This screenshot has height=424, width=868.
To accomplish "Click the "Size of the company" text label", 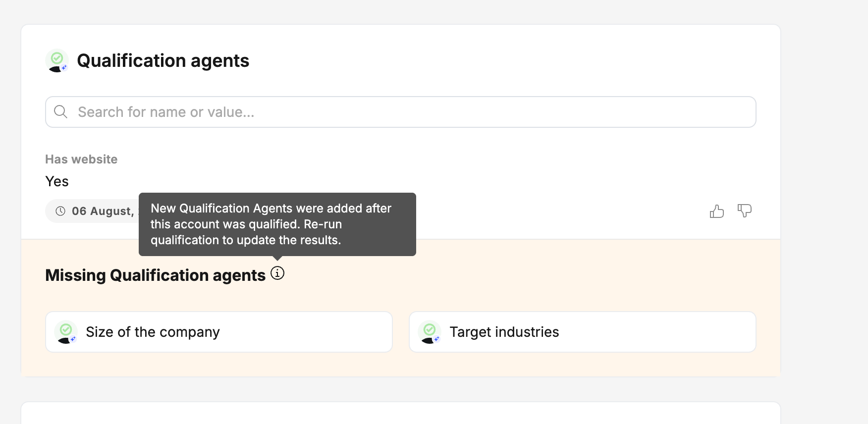I will click(x=153, y=332).
